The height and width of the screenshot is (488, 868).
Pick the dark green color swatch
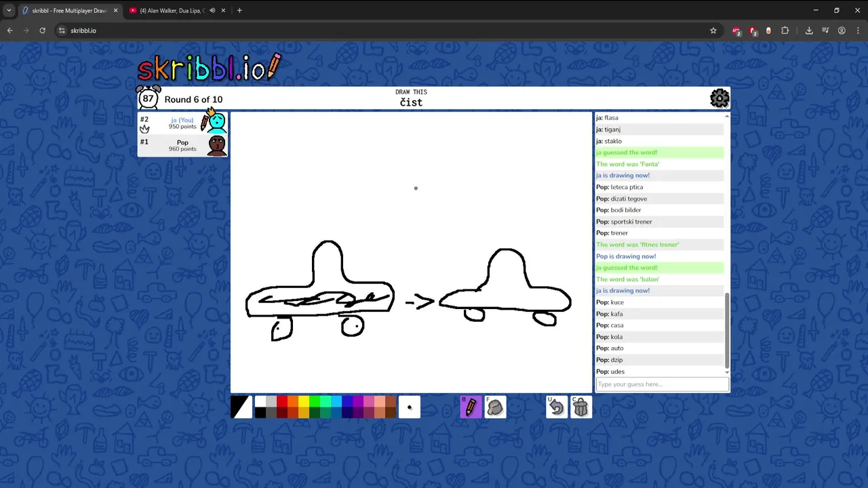(x=315, y=413)
